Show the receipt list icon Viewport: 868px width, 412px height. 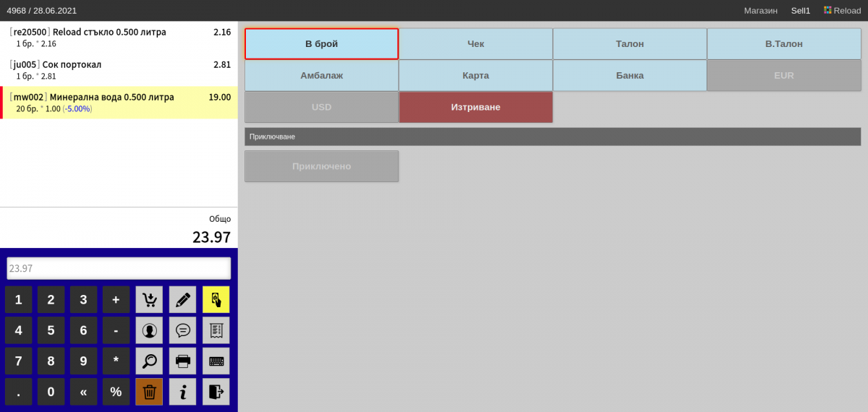[x=216, y=330]
